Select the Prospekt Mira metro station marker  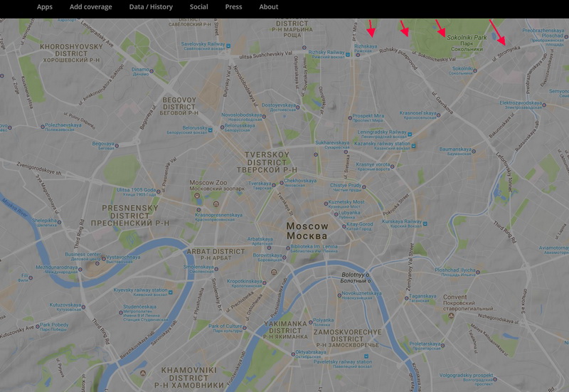point(350,117)
